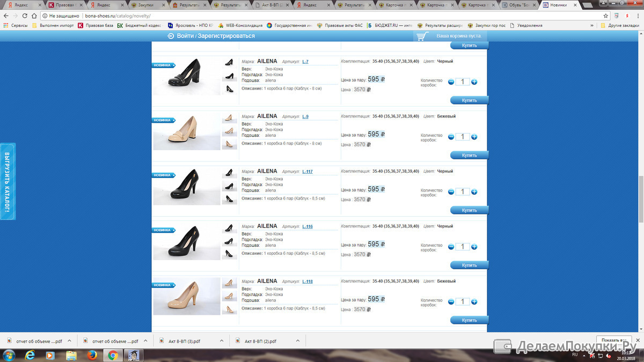Screen dimensions: 644x362
Task: Switch to the Обувь "Бо browser tab
Action: [519, 5]
